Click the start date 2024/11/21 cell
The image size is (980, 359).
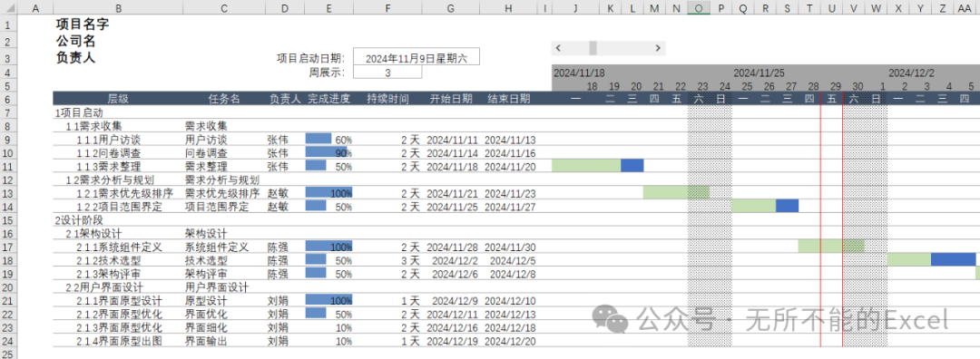[x=452, y=193]
